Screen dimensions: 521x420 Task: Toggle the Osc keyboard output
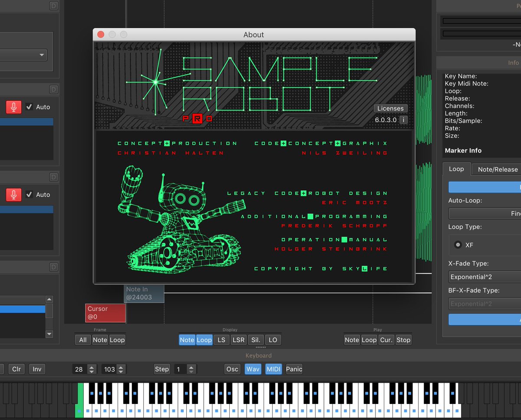tap(232, 369)
